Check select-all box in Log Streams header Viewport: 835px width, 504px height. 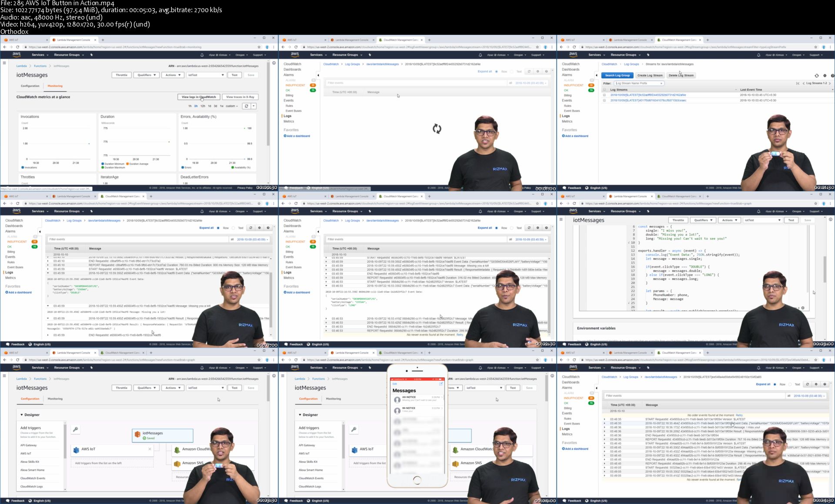point(604,90)
